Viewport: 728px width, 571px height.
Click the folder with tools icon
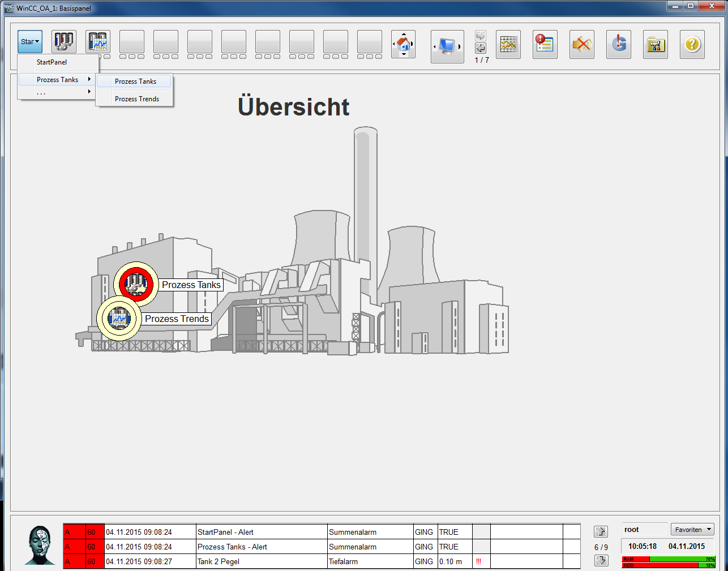(x=655, y=44)
